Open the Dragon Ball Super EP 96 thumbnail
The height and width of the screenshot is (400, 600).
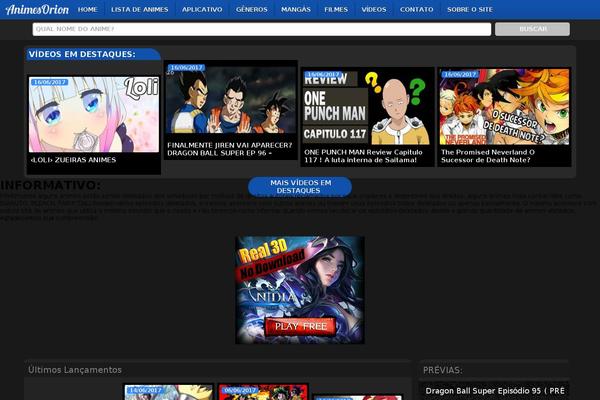click(231, 100)
